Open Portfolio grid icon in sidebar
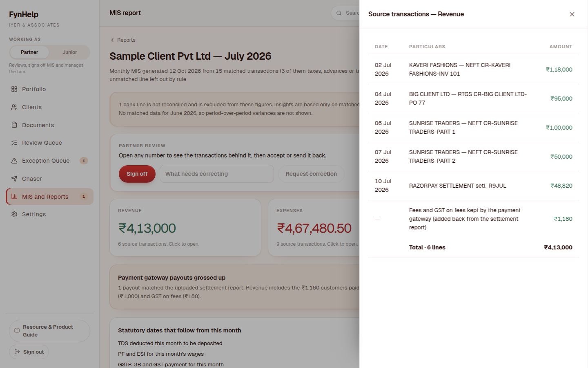588x368 pixels. point(14,89)
